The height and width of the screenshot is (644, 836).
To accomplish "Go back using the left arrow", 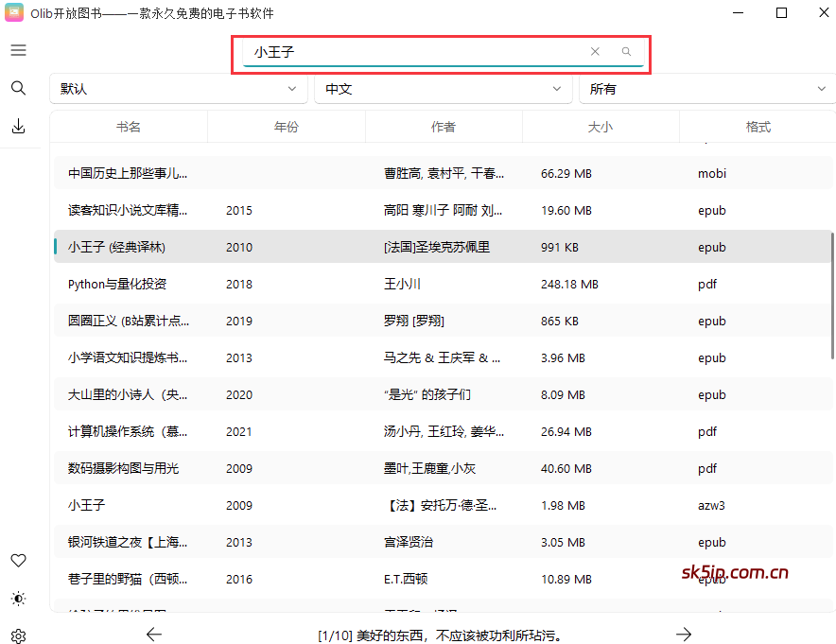I will tap(153, 635).
